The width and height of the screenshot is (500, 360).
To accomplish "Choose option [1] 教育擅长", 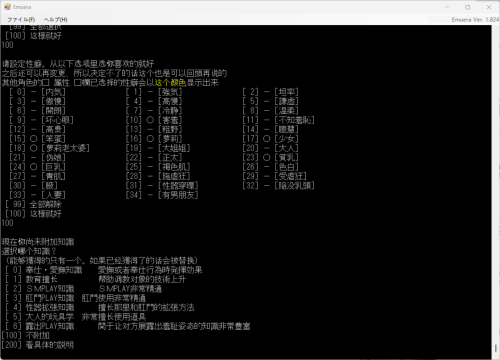I will 95,279.
